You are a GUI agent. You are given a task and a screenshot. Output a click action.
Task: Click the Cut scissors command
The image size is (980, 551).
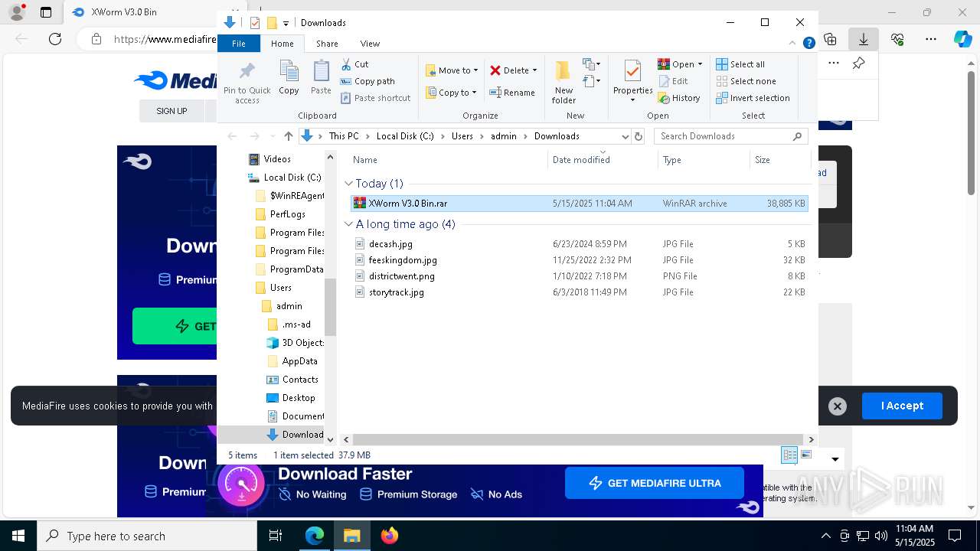[x=354, y=64]
